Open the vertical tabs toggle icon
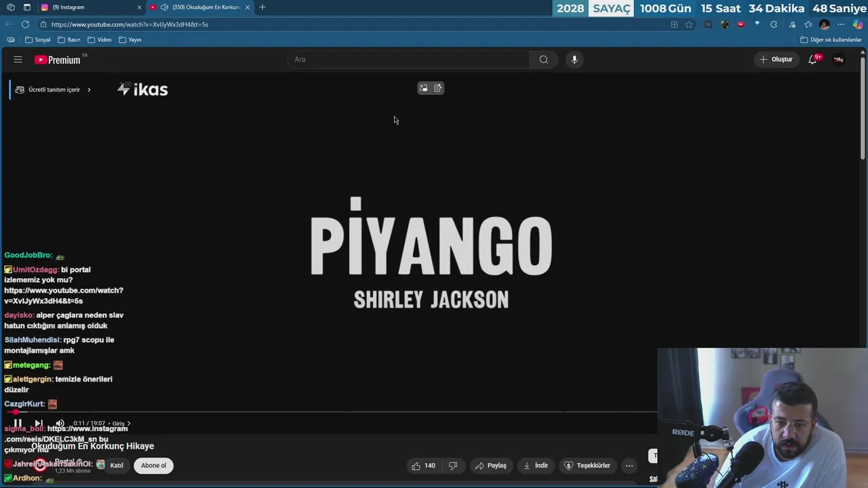 coord(11,40)
